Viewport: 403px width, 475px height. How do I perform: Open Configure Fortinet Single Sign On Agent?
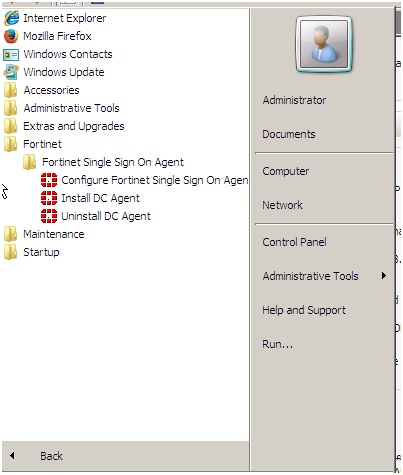[x=145, y=180]
